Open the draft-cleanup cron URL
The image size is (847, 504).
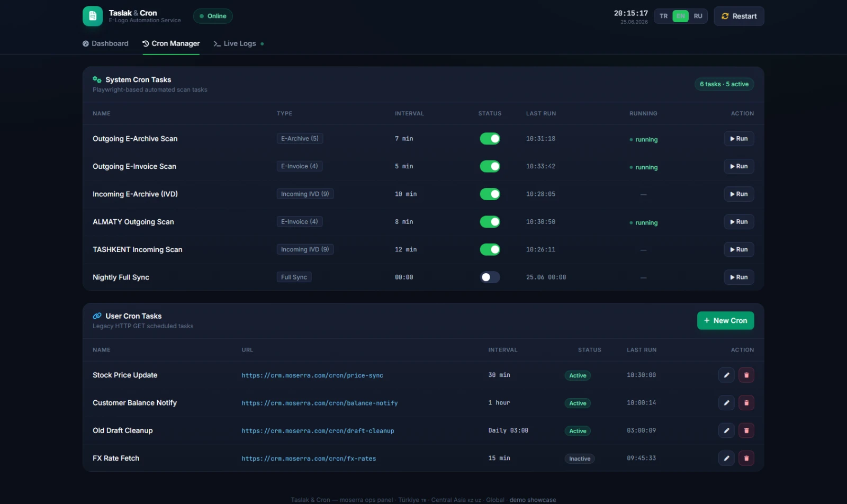coord(318,431)
